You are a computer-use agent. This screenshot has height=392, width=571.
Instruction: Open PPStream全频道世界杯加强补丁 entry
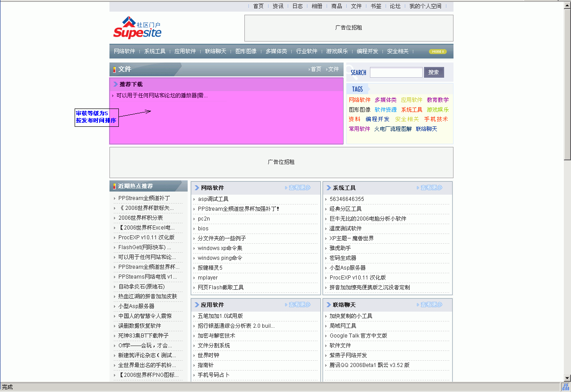pos(239,209)
